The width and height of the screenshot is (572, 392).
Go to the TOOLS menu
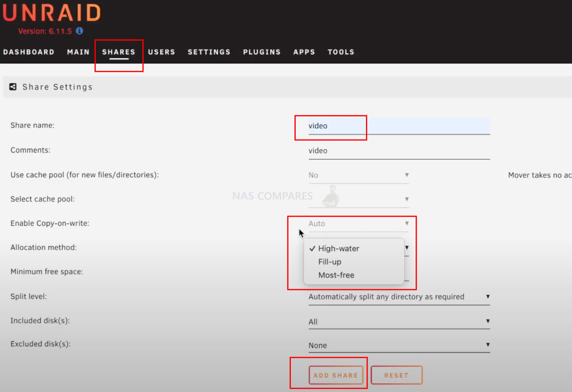pos(341,52)
